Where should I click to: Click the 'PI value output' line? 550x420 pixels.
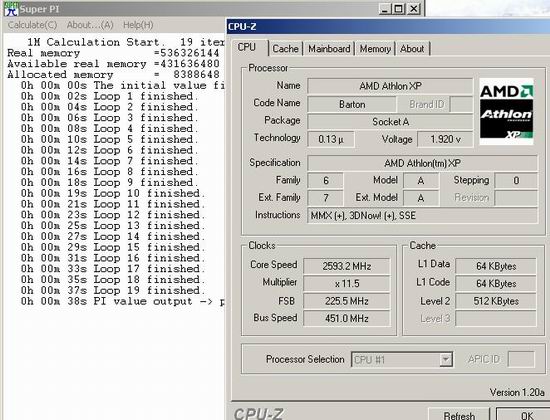(122, 302)
